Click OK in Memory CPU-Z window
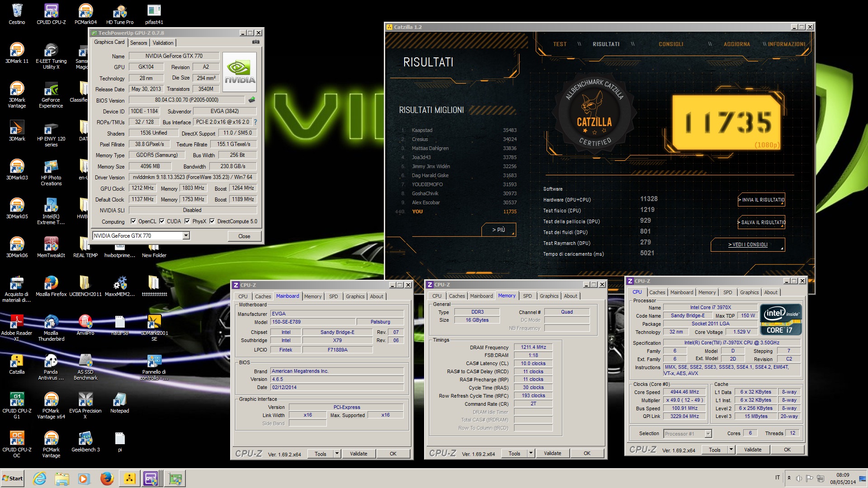The height and width of the screenshot is (488, 868). pyautogui.click(x=587, y=453)
